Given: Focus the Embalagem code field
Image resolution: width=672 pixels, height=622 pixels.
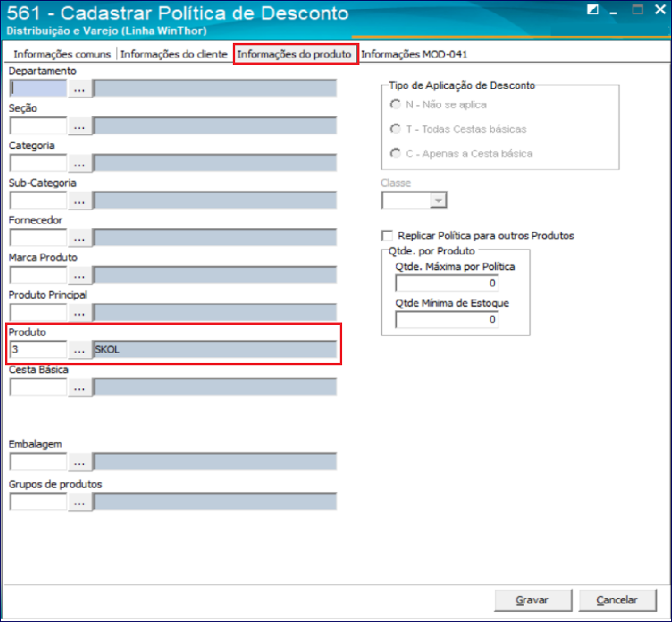Looking at the screenshot, I should coord(38,462).
